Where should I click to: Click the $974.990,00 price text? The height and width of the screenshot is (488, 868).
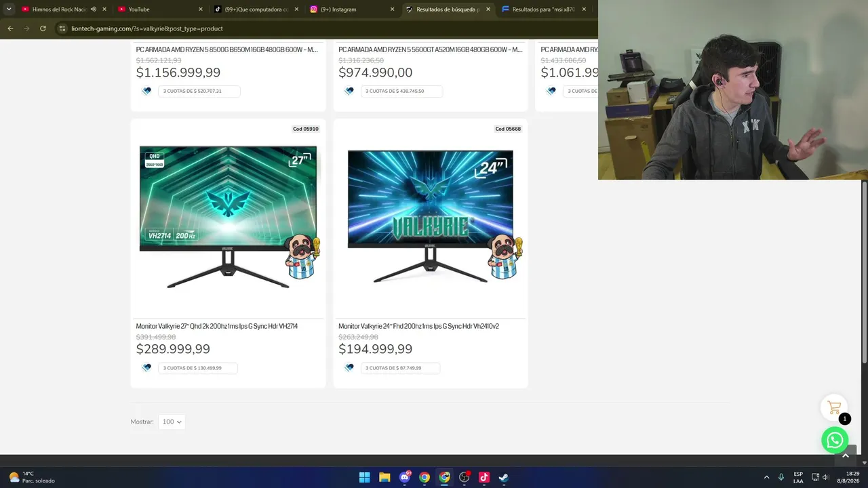pos(375,73)
